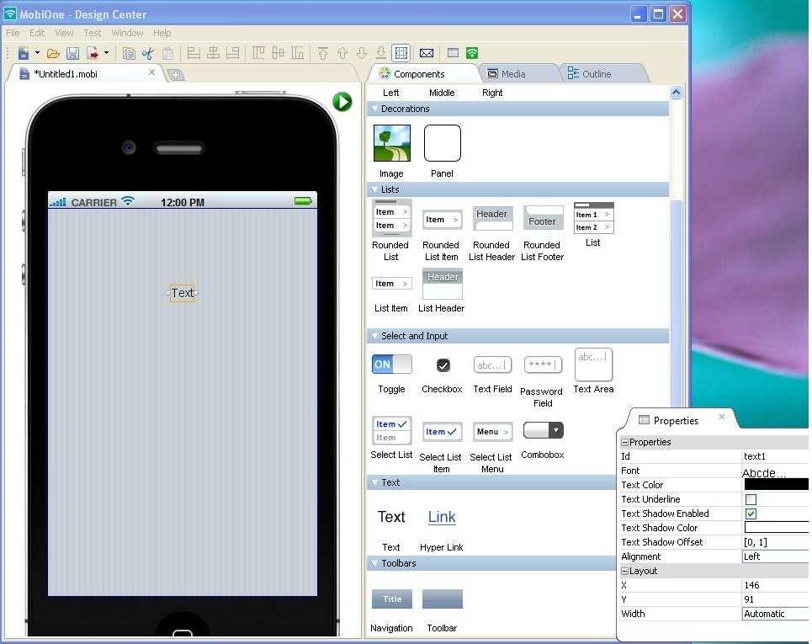
Task: Open the Window menu
Action: [x=127, y=33]
